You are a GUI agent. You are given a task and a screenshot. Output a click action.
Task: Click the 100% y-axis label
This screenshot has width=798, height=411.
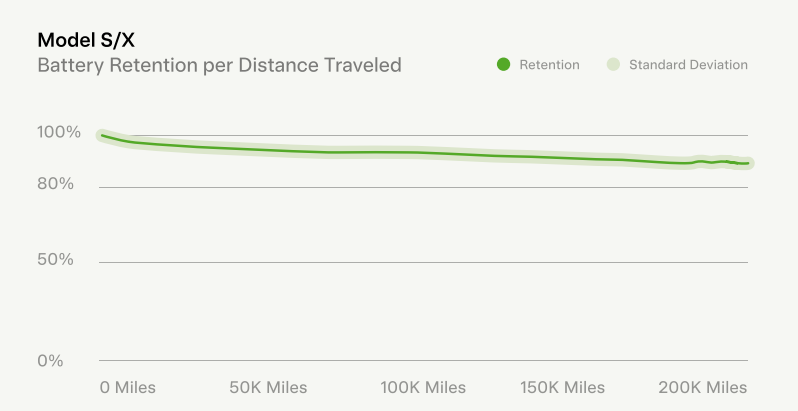click(59, 132)
